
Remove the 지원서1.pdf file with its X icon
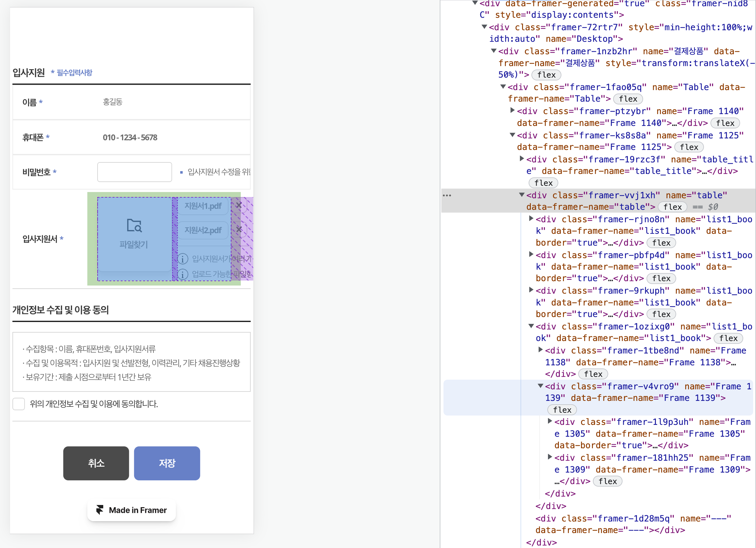tap(239, 205)
